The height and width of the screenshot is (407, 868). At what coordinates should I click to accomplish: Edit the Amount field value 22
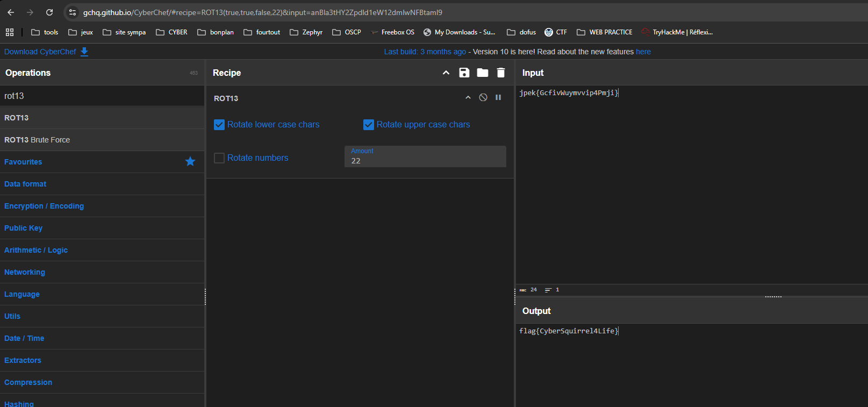click(x=425, y=156)
